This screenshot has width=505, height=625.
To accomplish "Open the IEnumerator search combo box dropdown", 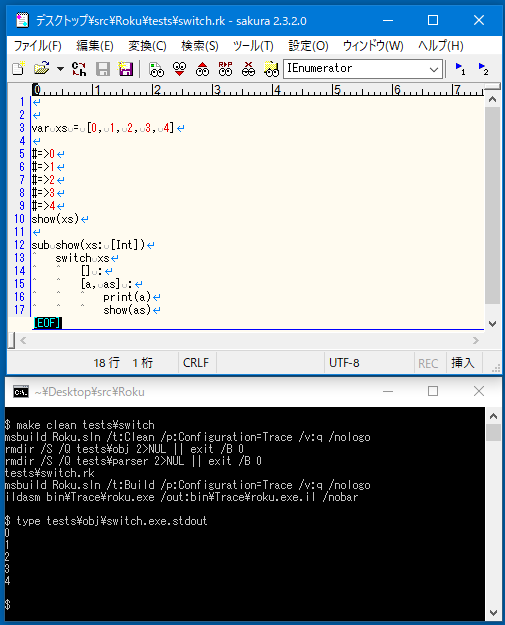I will click(x=434, y=69).
